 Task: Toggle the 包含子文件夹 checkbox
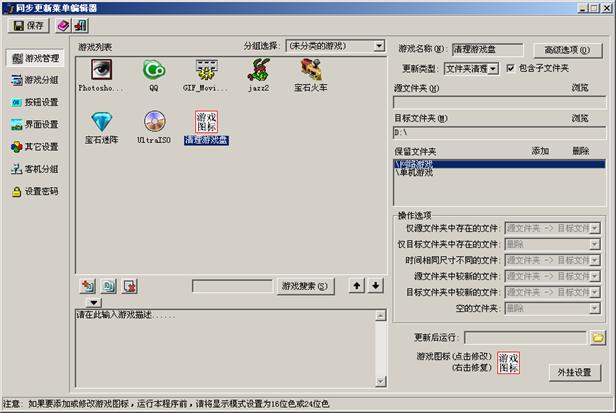(x=511, y=69)
